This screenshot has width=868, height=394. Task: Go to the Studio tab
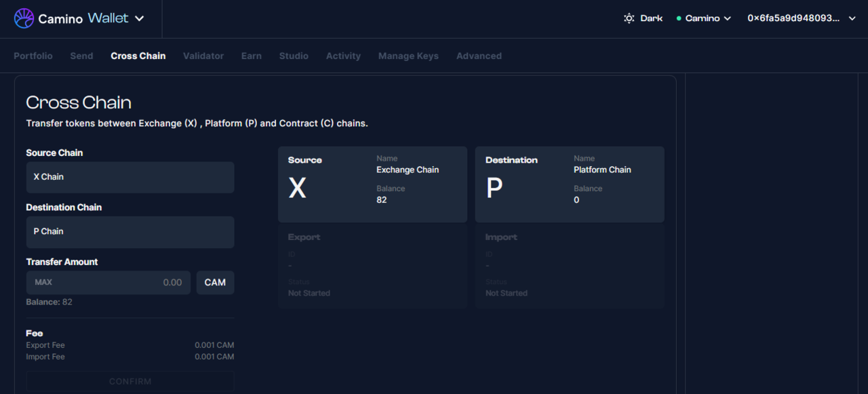[294, 56]
